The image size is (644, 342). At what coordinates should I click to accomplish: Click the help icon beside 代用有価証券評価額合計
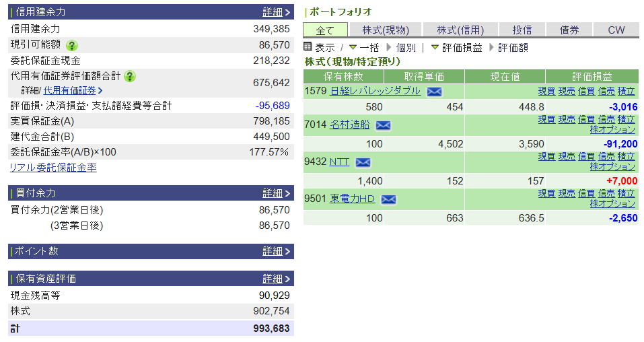tap(130, 76)
